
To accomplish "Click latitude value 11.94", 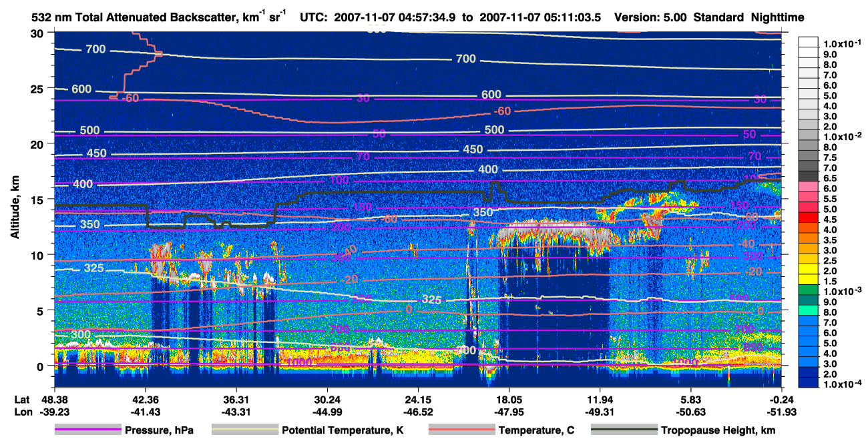I will click(x=600, y=400).
